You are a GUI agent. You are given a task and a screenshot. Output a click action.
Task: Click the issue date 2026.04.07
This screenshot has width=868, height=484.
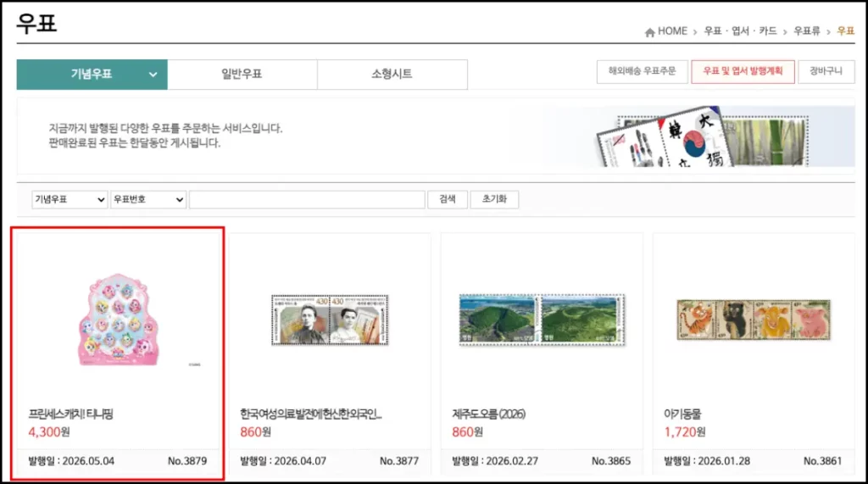[x=300, y=461]
